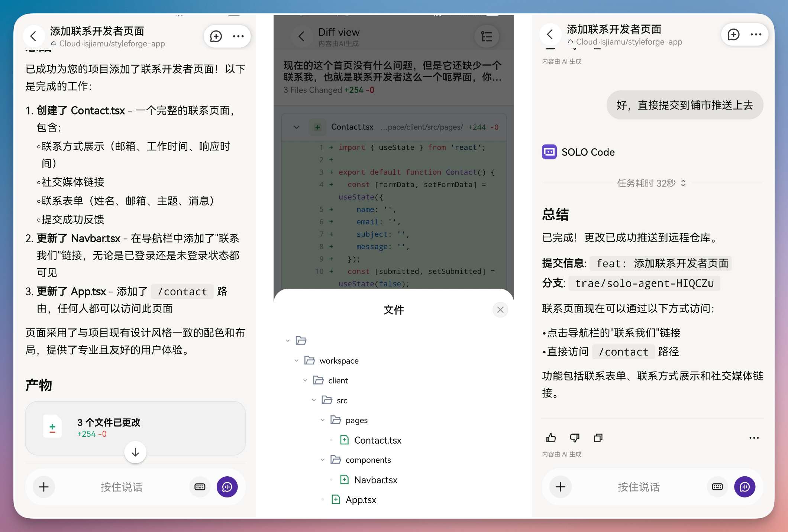Go back from the left chat panel

(33, 36)
